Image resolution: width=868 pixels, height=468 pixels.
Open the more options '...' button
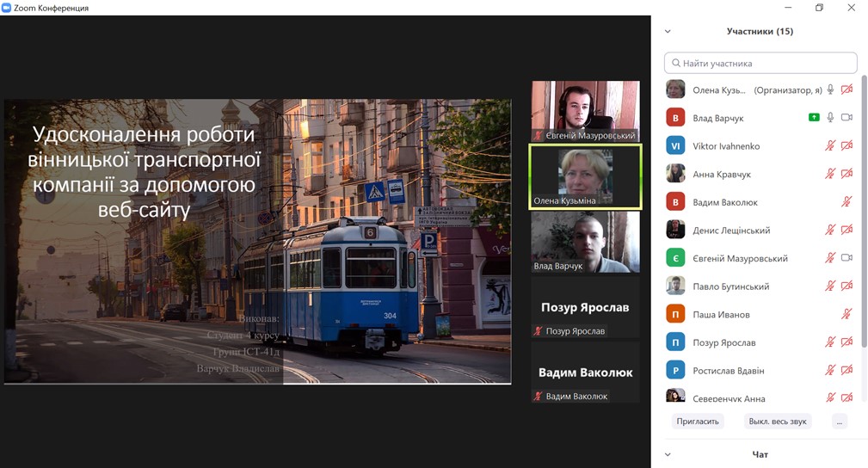[x=840, y=422]
